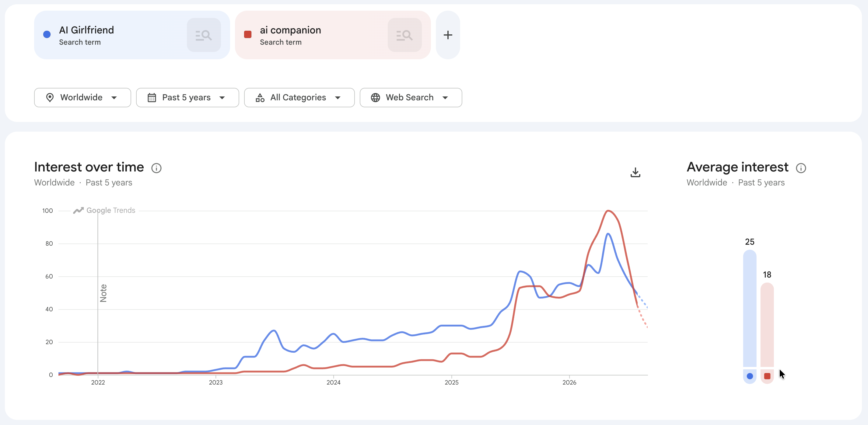Add a new comparison term with plus
868x425 pixels.
(448, 35)
